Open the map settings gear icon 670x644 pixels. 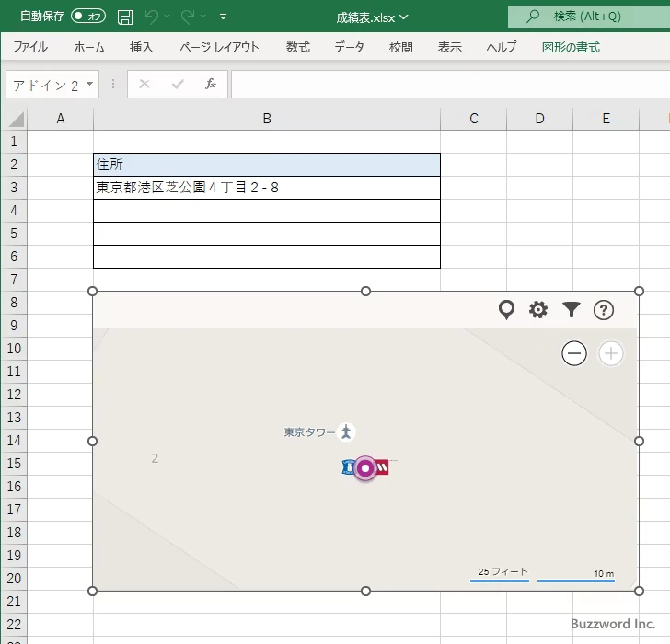point(538,310)
